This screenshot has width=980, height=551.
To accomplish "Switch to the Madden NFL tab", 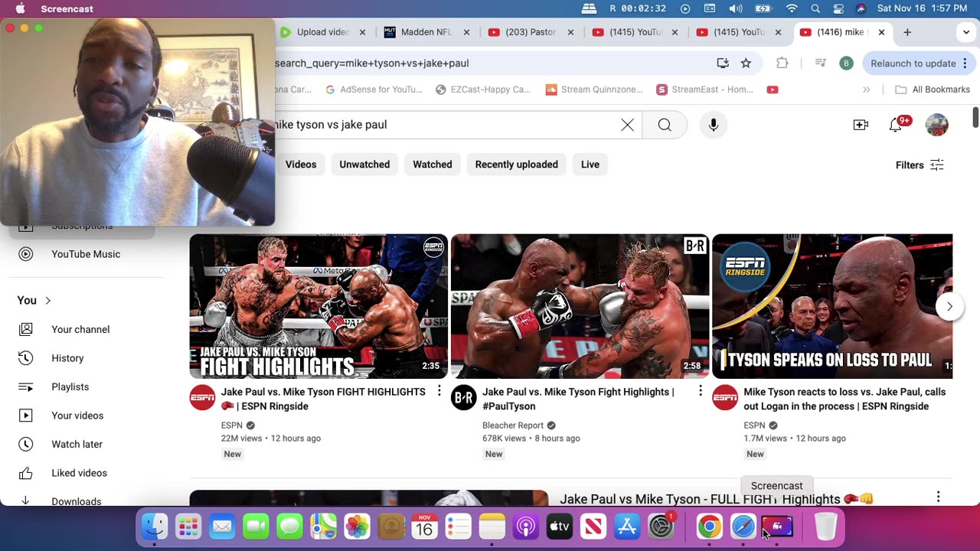I will (x=426, y=32).
